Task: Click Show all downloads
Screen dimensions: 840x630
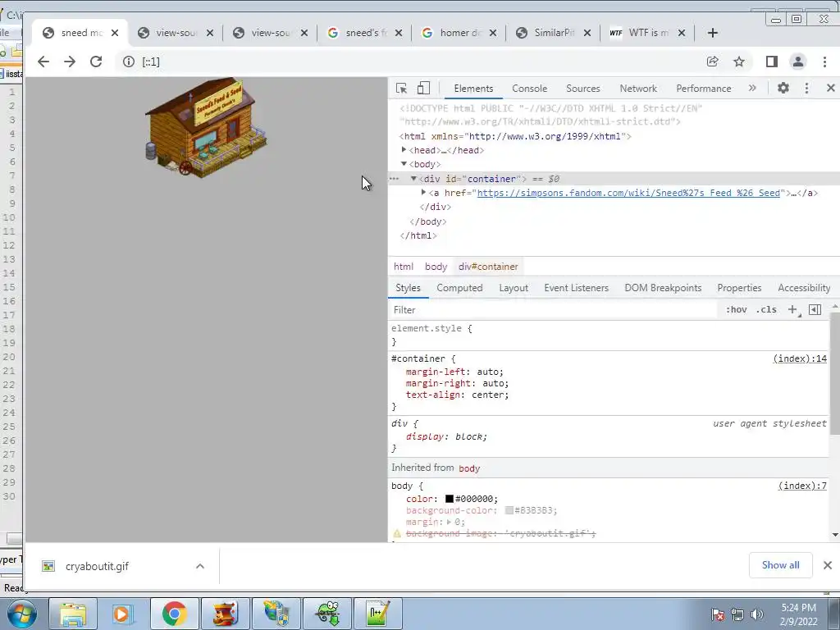Action: pos(781,565)
